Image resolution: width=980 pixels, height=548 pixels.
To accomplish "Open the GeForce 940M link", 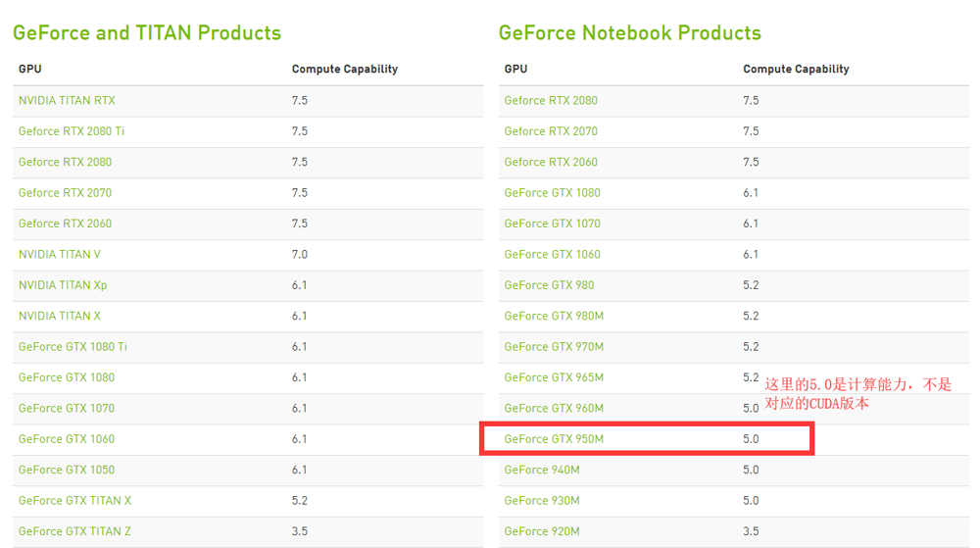I will click(542, 470).
